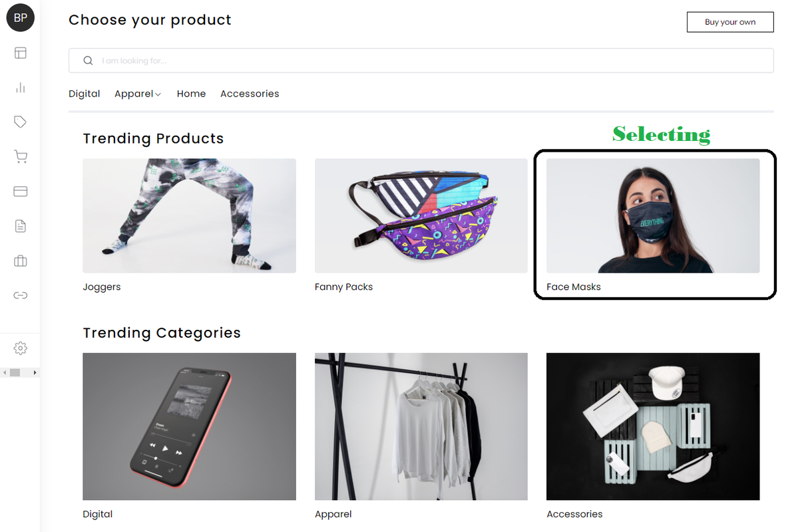Open the briefcase icon in sidebar
Viewport: 802px width, 532px height.
(x=21, y=261)
